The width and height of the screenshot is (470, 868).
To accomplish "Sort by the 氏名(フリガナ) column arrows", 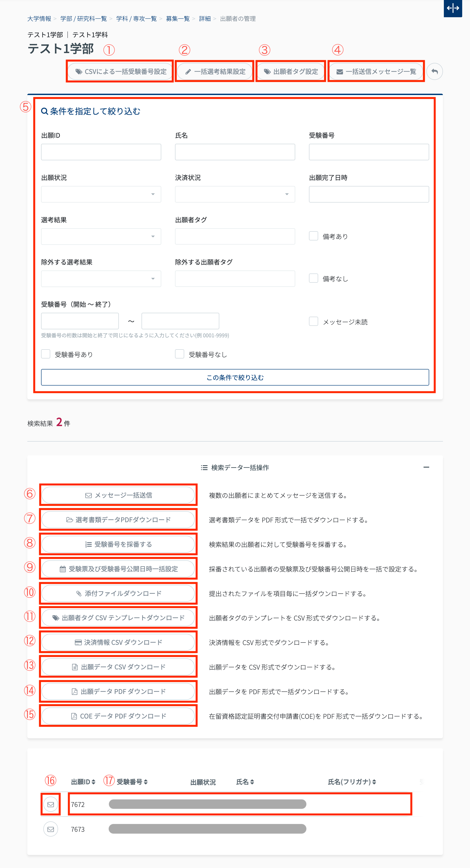I will (374, 782).
